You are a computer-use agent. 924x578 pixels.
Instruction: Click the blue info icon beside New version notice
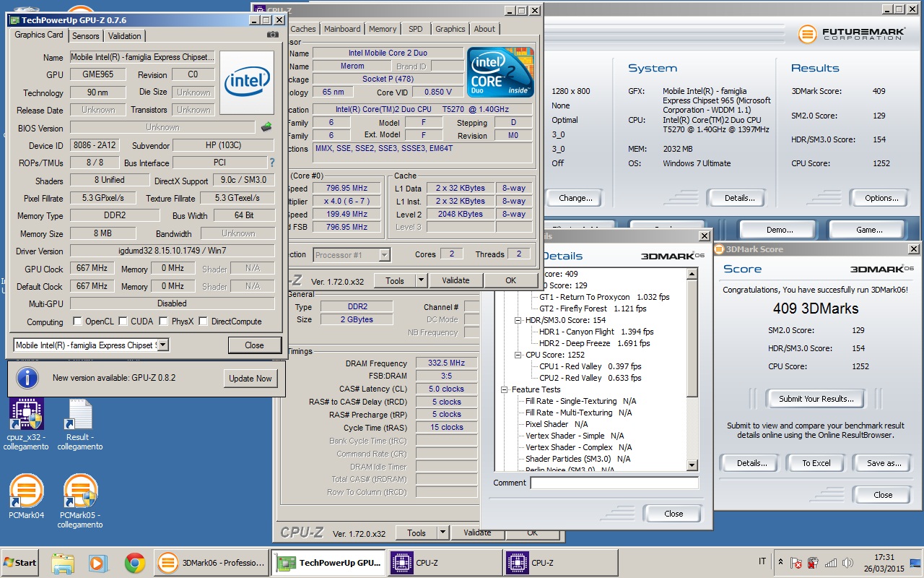(x=27, y=378)
